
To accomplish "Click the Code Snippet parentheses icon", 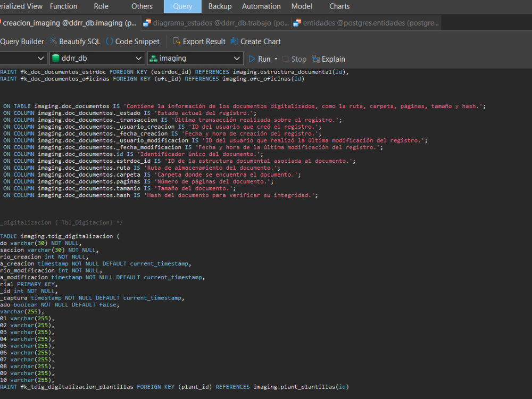I will [x=109, y=41].
